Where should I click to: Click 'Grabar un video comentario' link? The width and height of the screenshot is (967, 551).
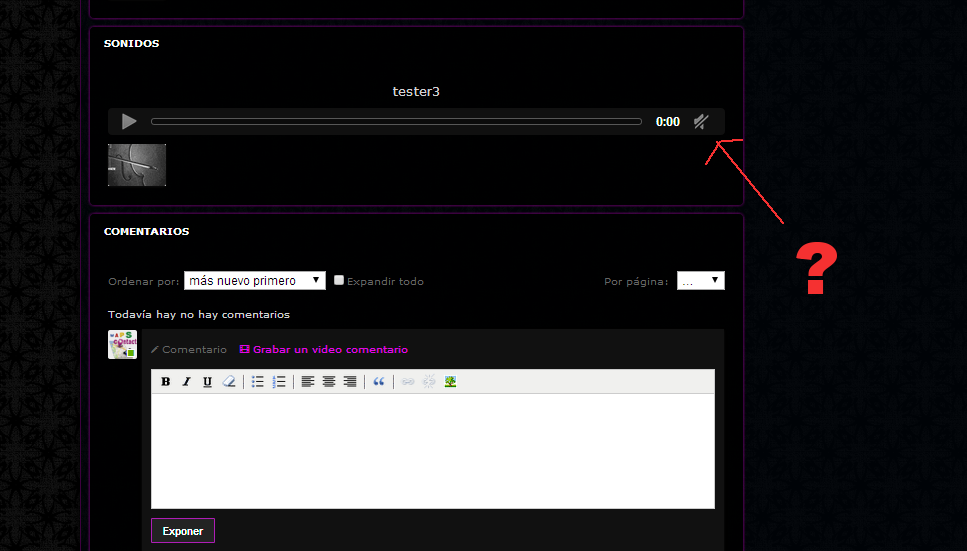click(324, 350)
